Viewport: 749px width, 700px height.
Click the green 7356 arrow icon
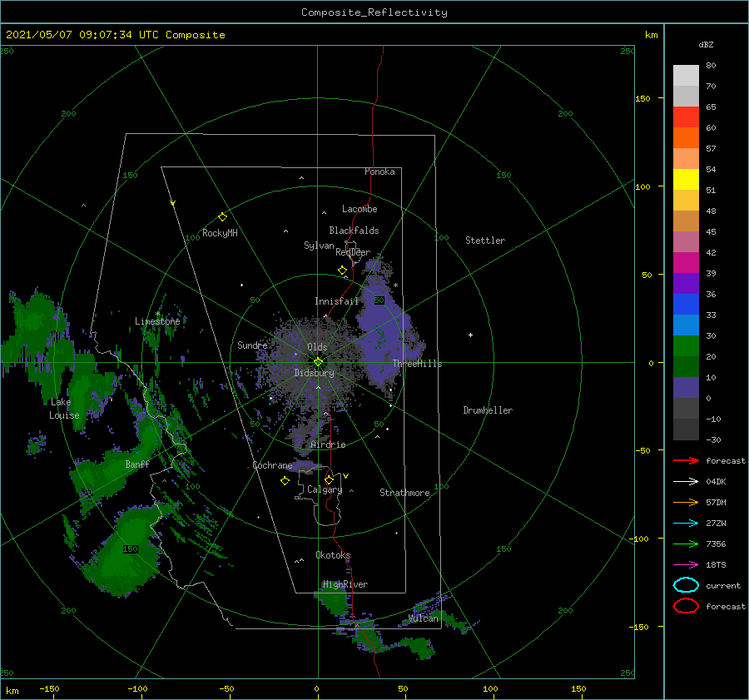click(x=686, y=544)
